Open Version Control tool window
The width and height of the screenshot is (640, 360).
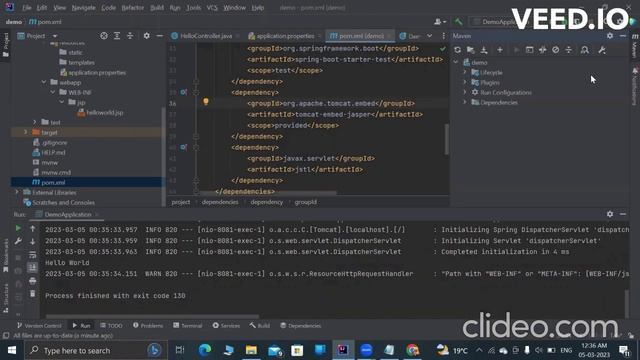(39, 325)
